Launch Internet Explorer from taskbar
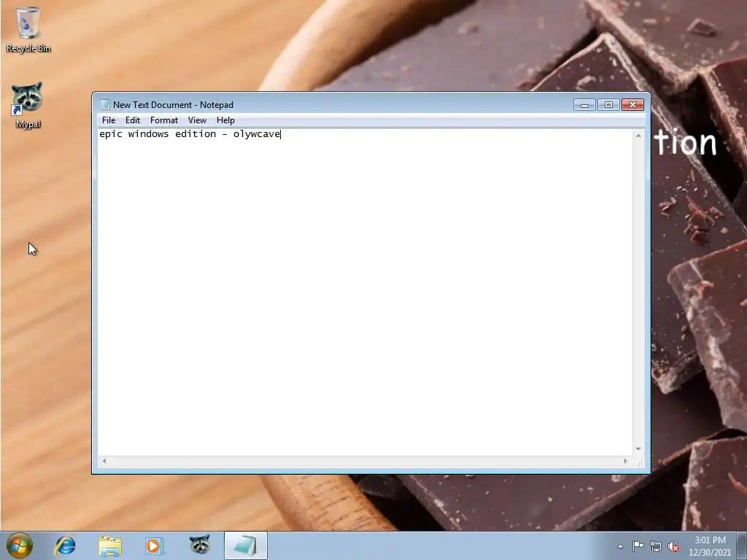This screenshot has width=747, height=560. click(x=65, y=545)
